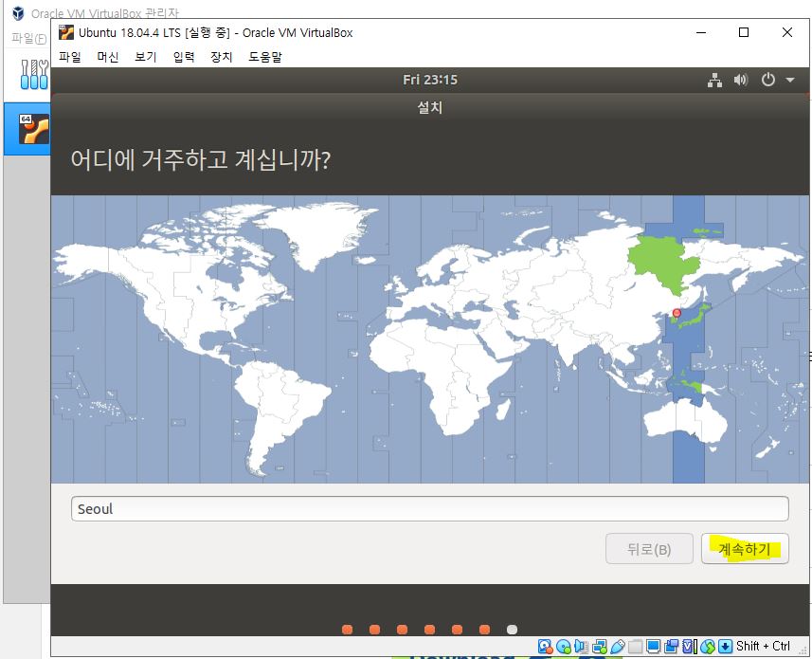The image size is (812, 659).
Task: Maximize the Ubuntu VM window
Action: [x=744, y=32]
